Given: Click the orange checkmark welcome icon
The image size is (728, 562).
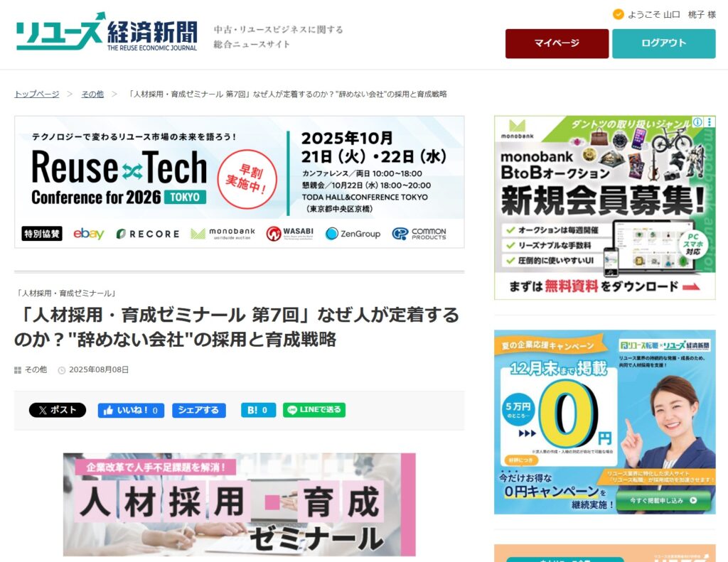Looking at the screenshot, I should tap(618, 14).
